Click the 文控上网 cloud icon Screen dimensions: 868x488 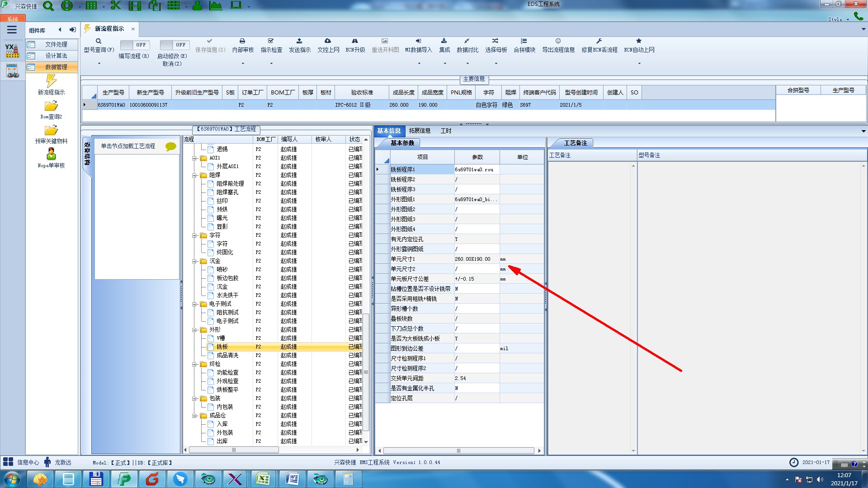tap(328, 41)
